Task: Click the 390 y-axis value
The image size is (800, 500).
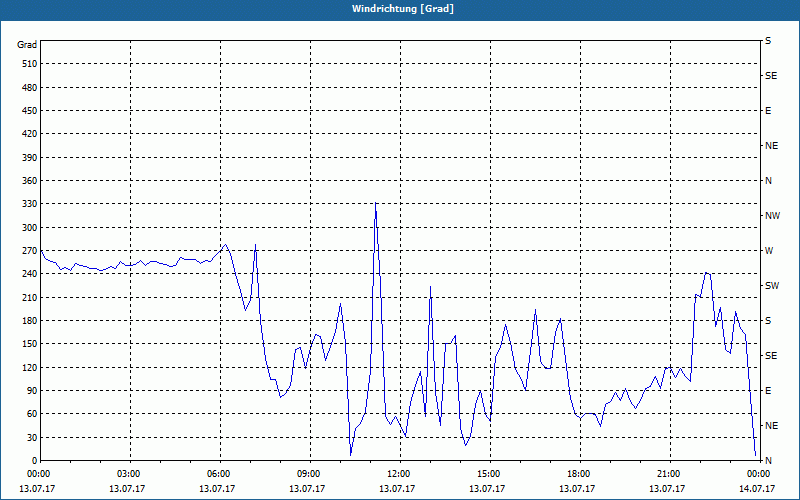Action: (x=30, y=158)
